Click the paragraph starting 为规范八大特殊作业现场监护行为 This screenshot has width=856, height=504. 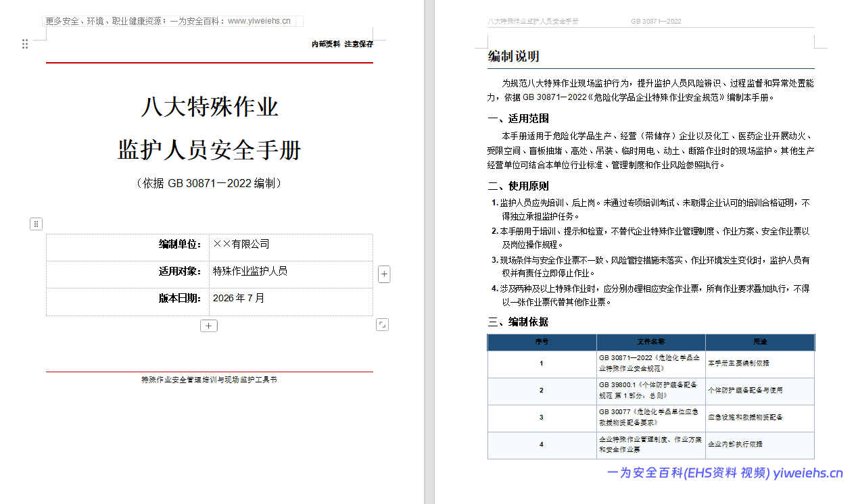[x=651, y=90]
